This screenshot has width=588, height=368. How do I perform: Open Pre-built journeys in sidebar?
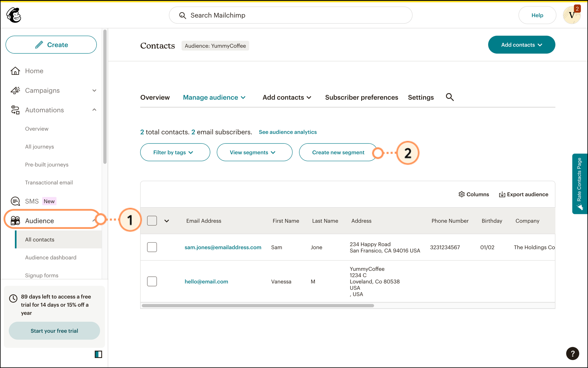click(47, 165)
